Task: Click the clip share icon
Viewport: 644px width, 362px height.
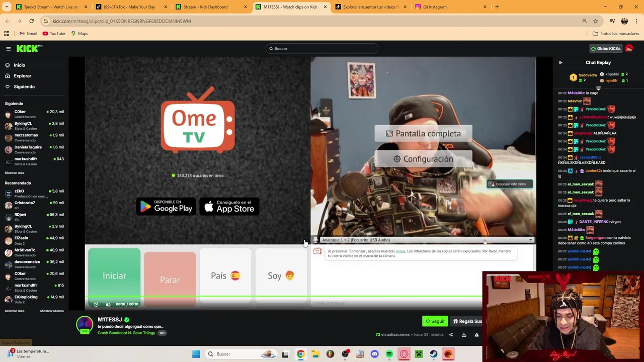Action: click(451, 335)
